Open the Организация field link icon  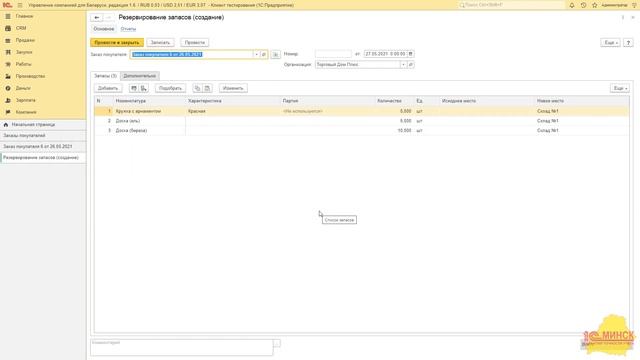coord(411,64)
